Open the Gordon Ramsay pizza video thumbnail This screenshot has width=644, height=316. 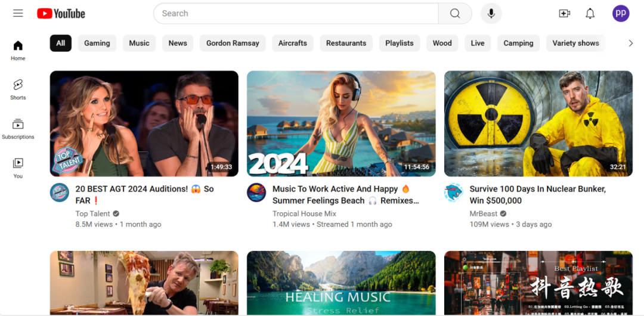click(x=144, y=283)
